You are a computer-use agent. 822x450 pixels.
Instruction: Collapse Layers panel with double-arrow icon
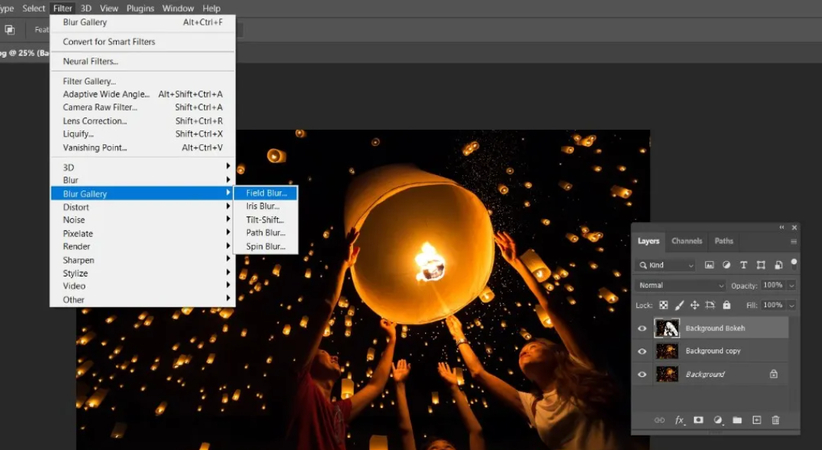point(782,227)
